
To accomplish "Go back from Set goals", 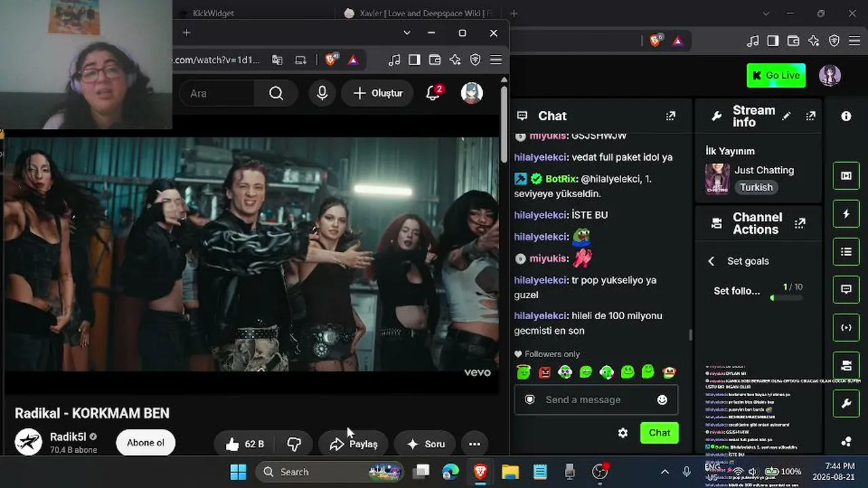I will pos(711,261).
